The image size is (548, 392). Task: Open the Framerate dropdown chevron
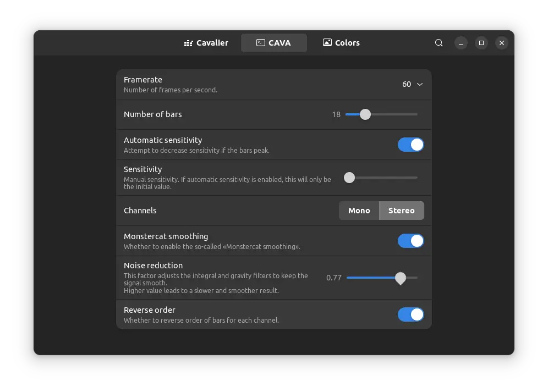420,85
